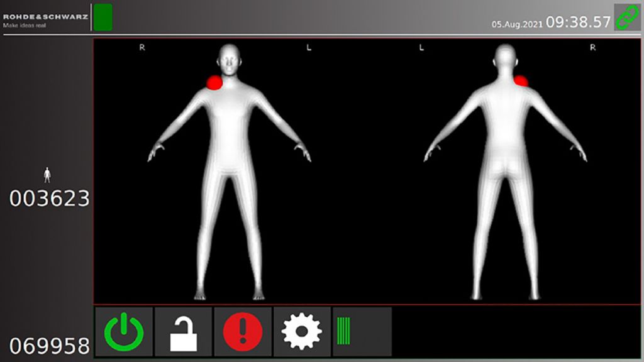Click the date 05.Aug.2021
Screen dimensions: 644x362
click(516, 25)
